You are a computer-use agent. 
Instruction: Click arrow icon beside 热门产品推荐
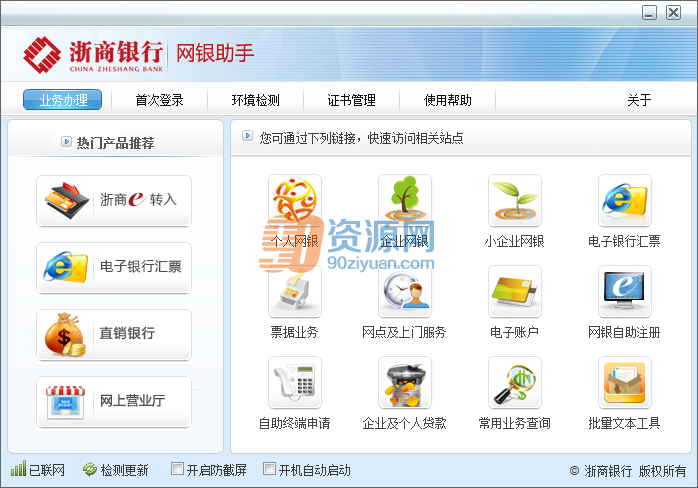pyautogui.click(x=66, y=142)
